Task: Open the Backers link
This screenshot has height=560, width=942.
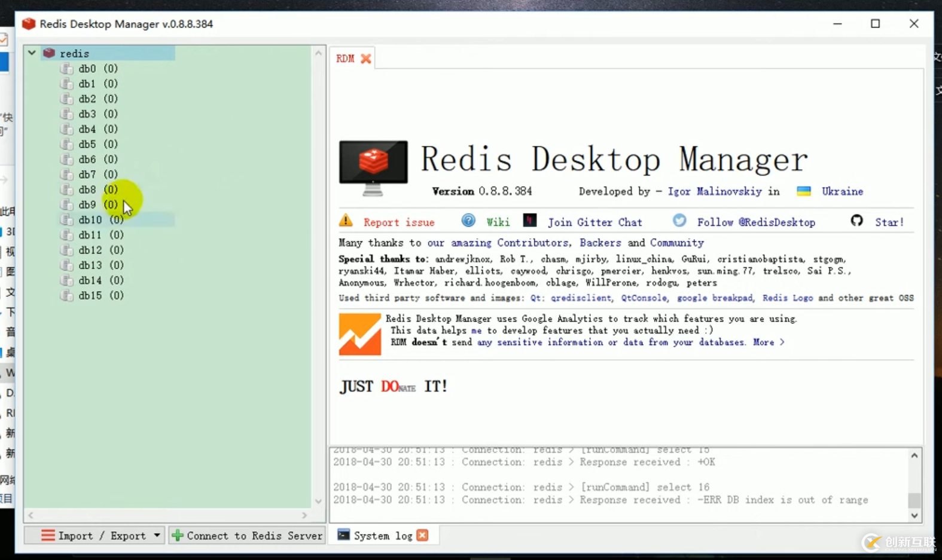Action: coord(600,243)
